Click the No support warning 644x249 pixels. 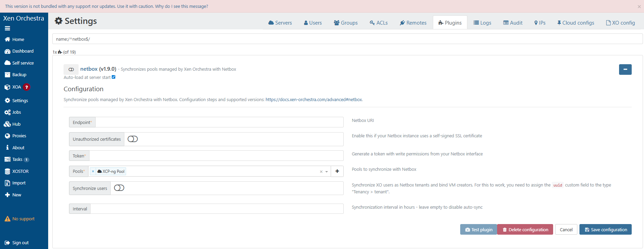[x=19, y=219]
